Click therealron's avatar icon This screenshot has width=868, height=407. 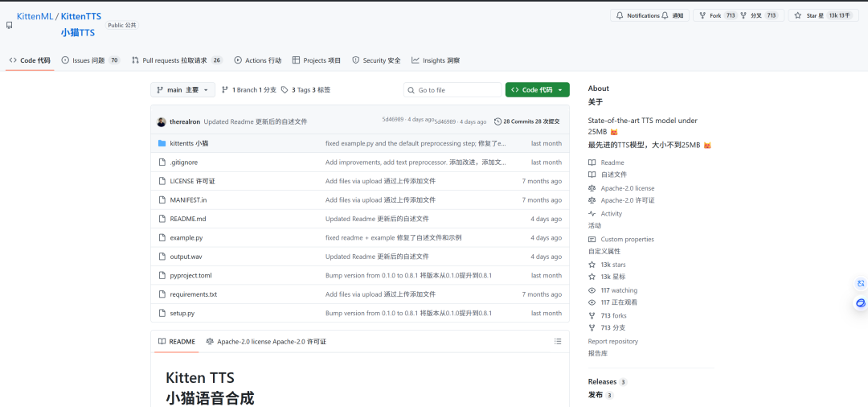[162, 121]
